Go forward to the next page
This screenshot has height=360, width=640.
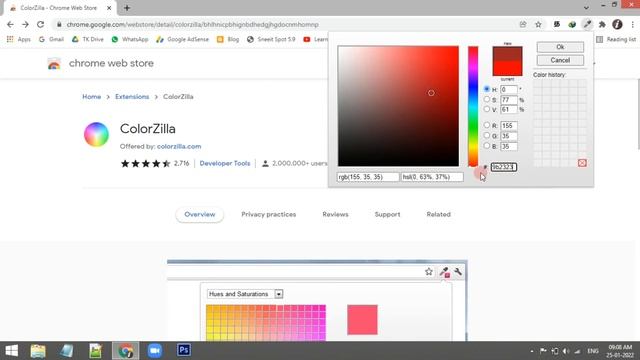25,24
